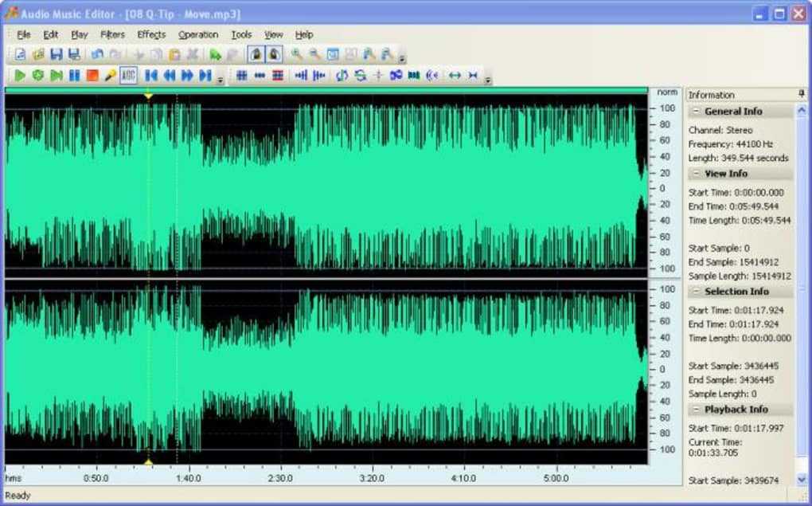This screenshot has height=506, width=812.
Task: Jump to the end with skip-forward icon
Action: (205, 76)
